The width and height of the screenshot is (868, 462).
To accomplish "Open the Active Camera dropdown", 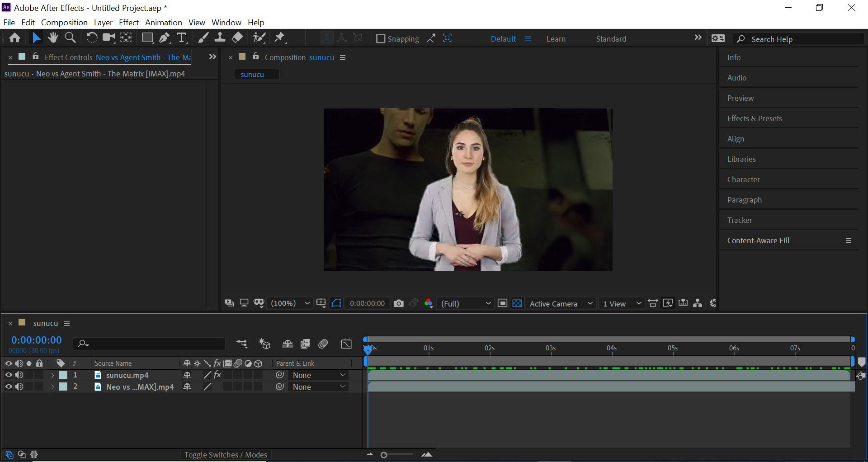I will coord(561,303).
